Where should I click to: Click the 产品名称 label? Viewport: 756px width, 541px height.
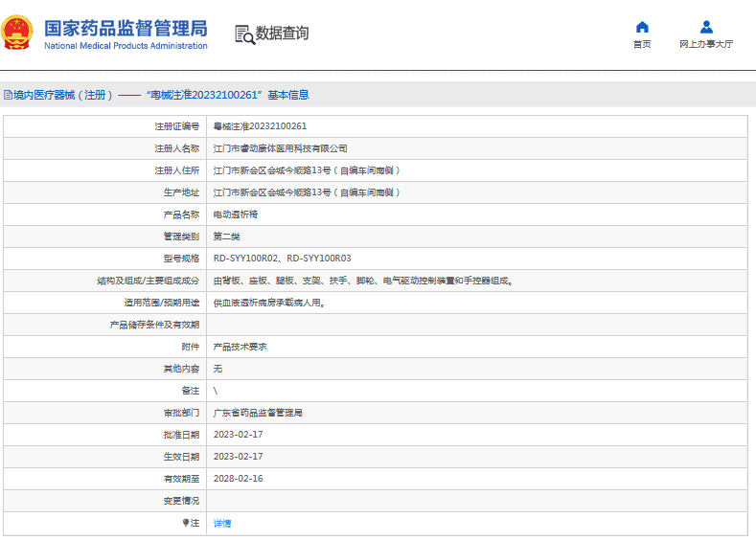tap(181, 214)
